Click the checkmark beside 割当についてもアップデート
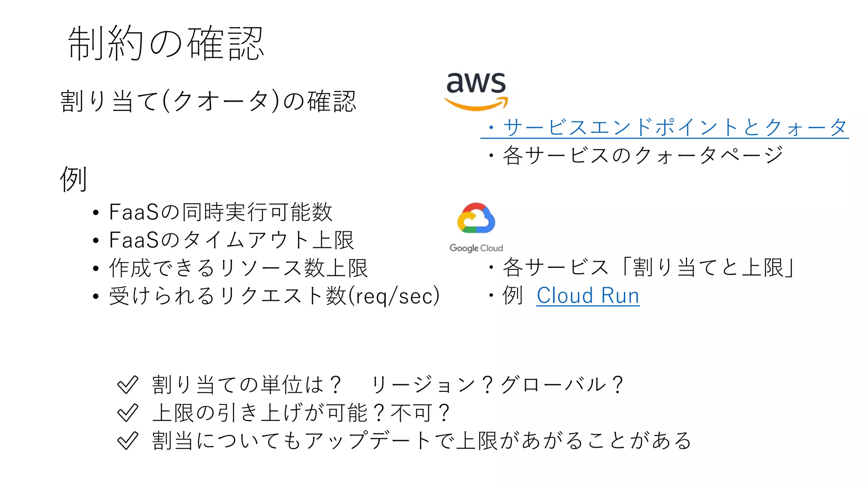 (x=128, y=441)
